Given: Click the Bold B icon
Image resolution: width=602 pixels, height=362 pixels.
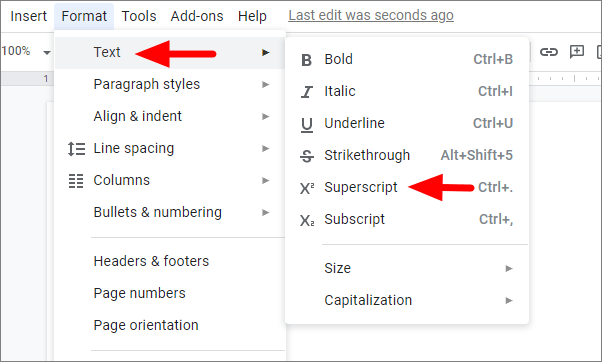Looking at the screenshot, I should [x=306, y=60].
